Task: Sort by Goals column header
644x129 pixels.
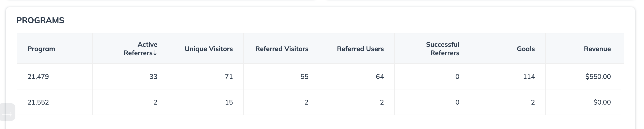Action: coord(526,49)
